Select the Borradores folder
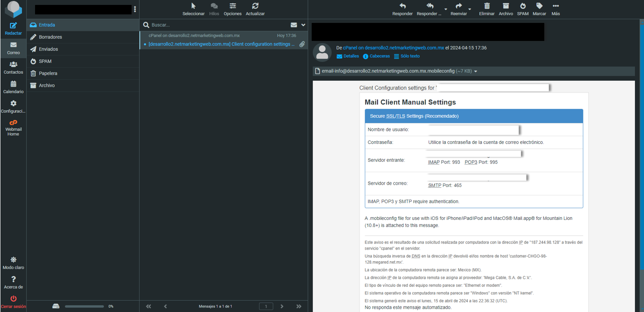This screenshot has height=312, width=644. pyautogui.click(x=50, y=37)
